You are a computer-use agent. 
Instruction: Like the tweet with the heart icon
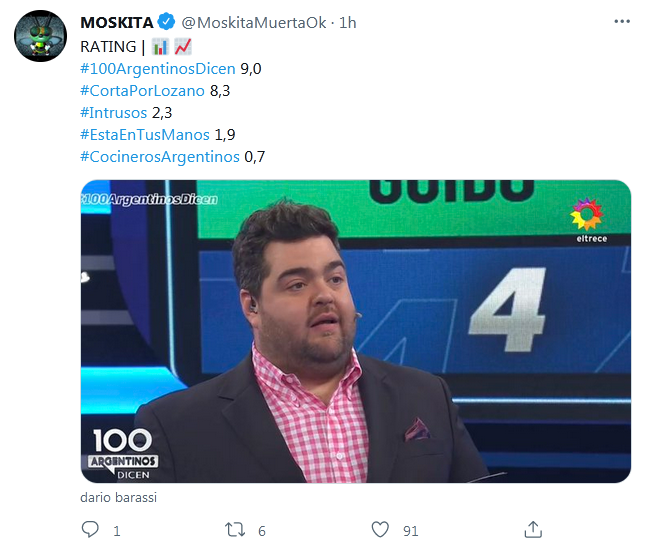pos(380,530)
